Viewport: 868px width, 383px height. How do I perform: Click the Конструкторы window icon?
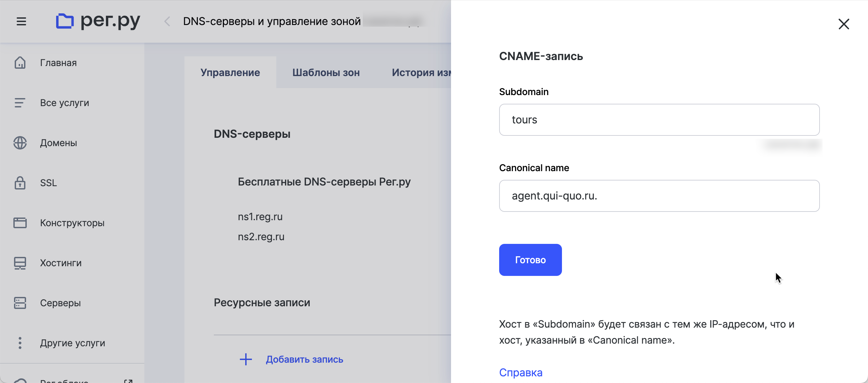(x=20, y=223)
